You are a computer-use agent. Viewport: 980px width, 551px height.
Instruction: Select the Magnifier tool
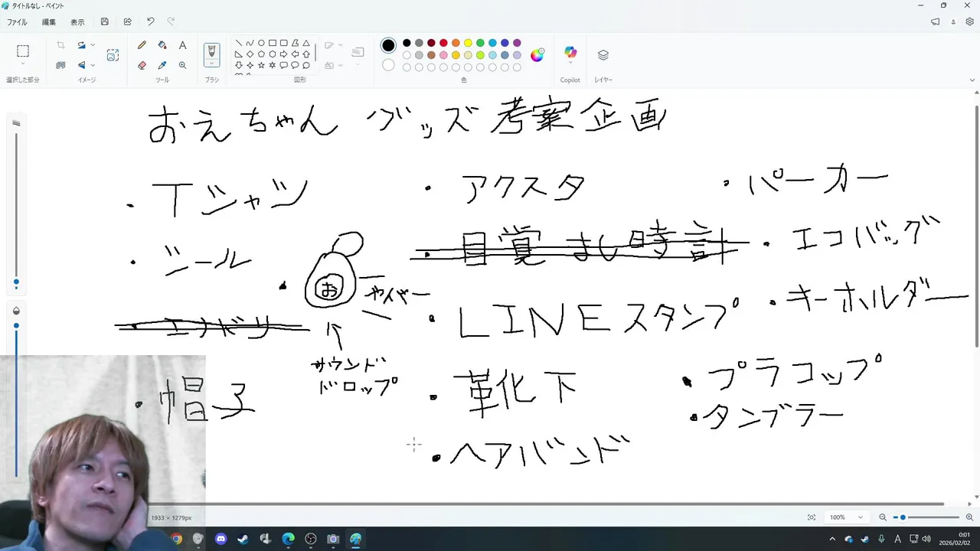pyautogui.click(x=182, y=65)
